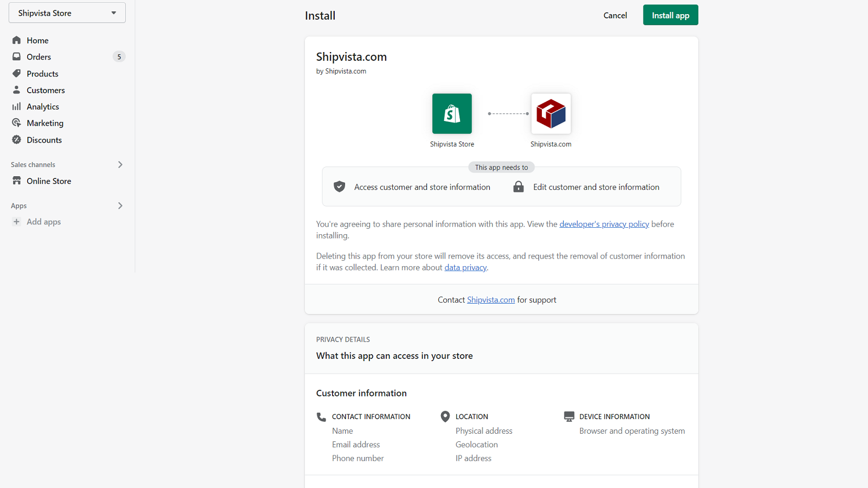This screenshot has width=868, height=488.
Task: Click the Orders inbox icon
Action: (17, 56)
